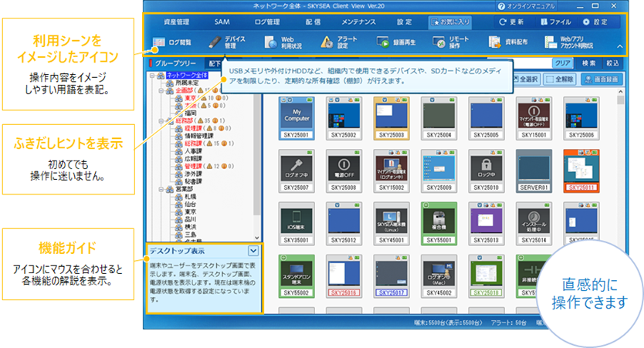Click the 更新 refresh button
The width and height of the screenshot is (644, 348).
[511, 22]
